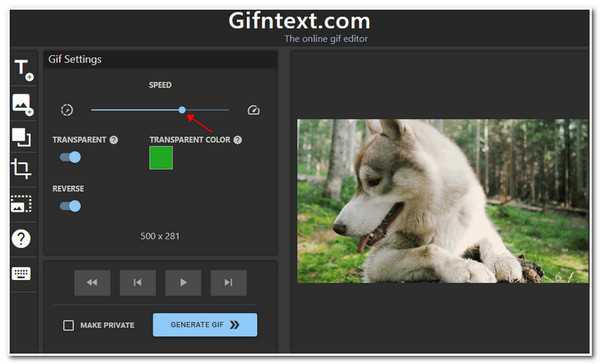Viewport: 600px width, 364px height.
Task: Open the keyboard shortcuts icon in sidebar
Action: click(21, 273)
